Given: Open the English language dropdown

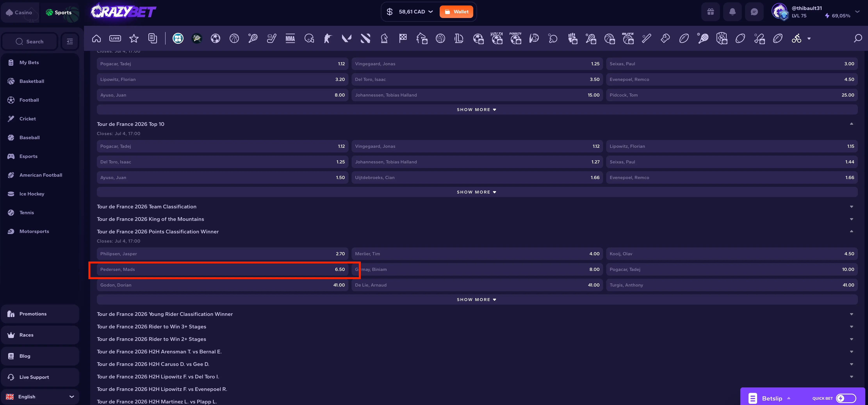Looking at the screenshot, I should point(40,397).
